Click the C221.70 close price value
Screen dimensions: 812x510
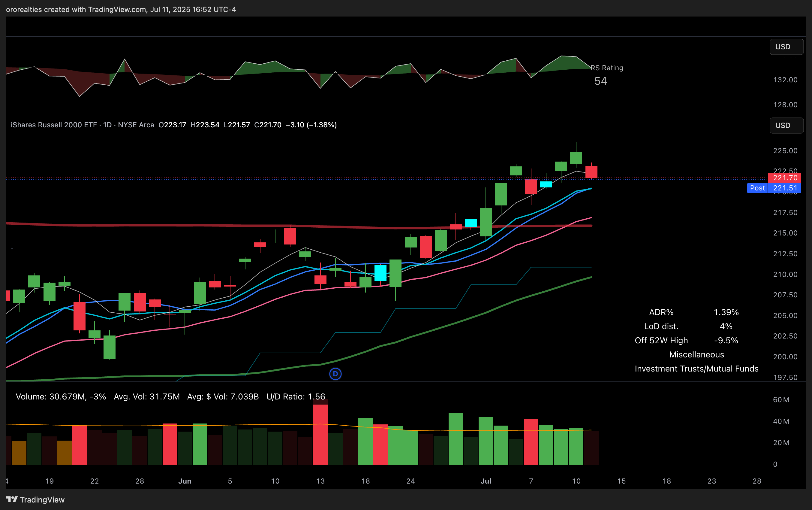pyautogui.click(x=268, y=125)
